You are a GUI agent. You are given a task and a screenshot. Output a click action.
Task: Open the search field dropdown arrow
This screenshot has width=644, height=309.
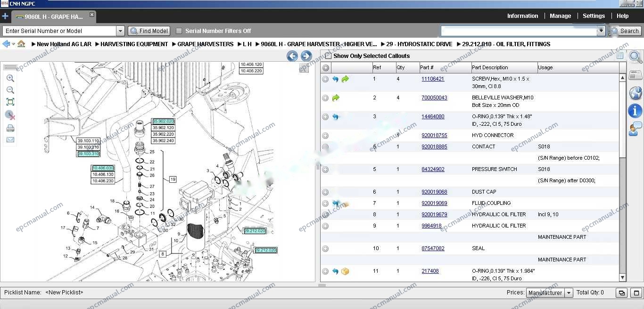point(601,31)
